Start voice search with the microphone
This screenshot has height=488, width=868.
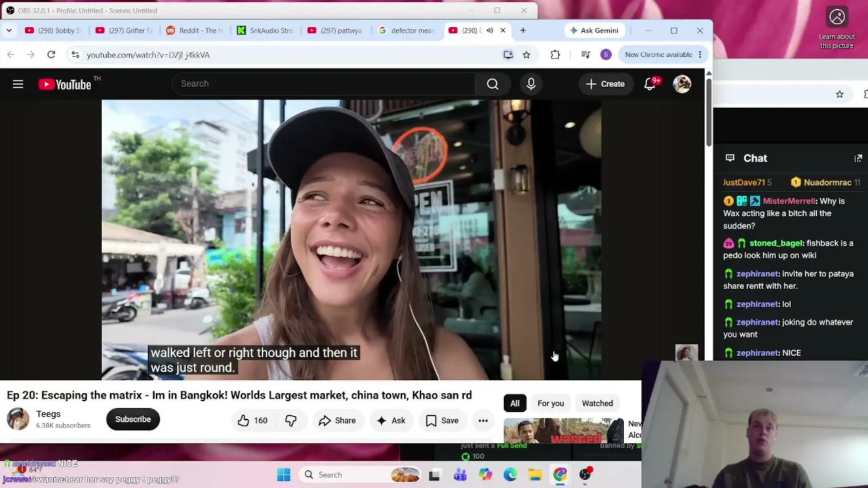(x=531, y=84)
